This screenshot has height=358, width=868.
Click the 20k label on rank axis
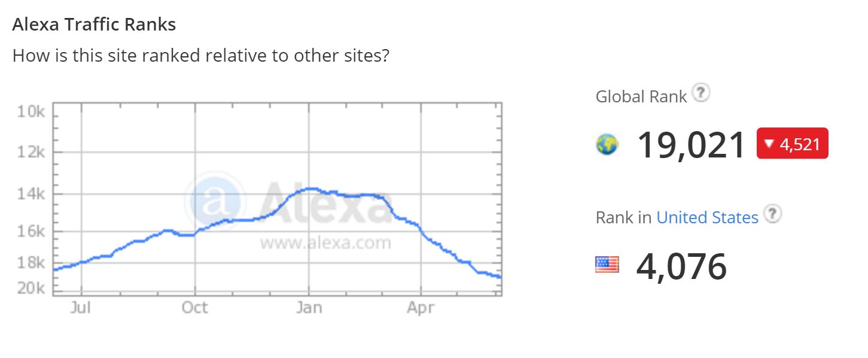pyautogui.click(x=32, y=289)
